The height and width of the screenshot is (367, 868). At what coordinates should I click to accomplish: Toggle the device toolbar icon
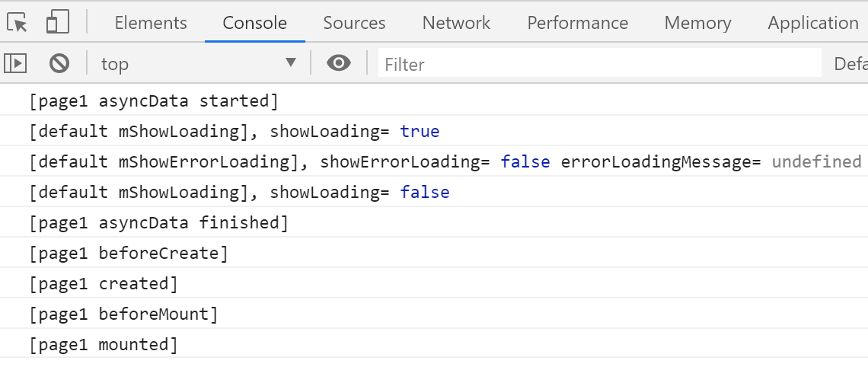pos(58,23)
